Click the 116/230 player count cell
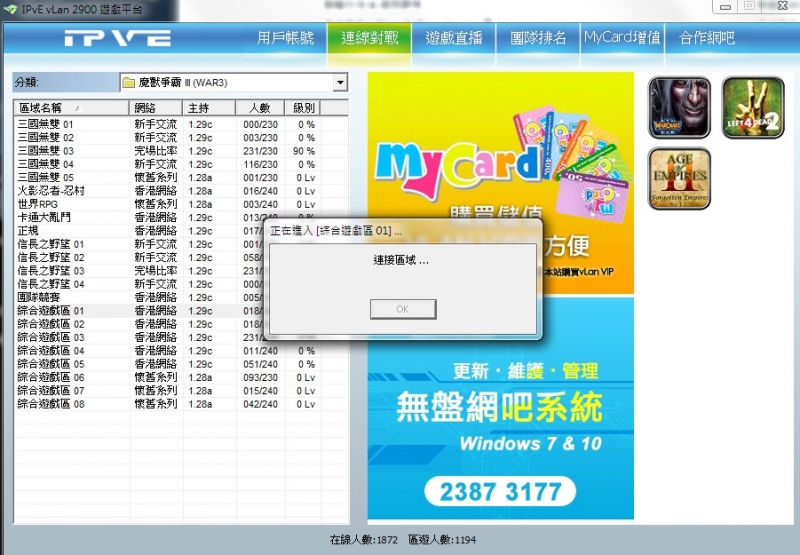 coord(260,164)
